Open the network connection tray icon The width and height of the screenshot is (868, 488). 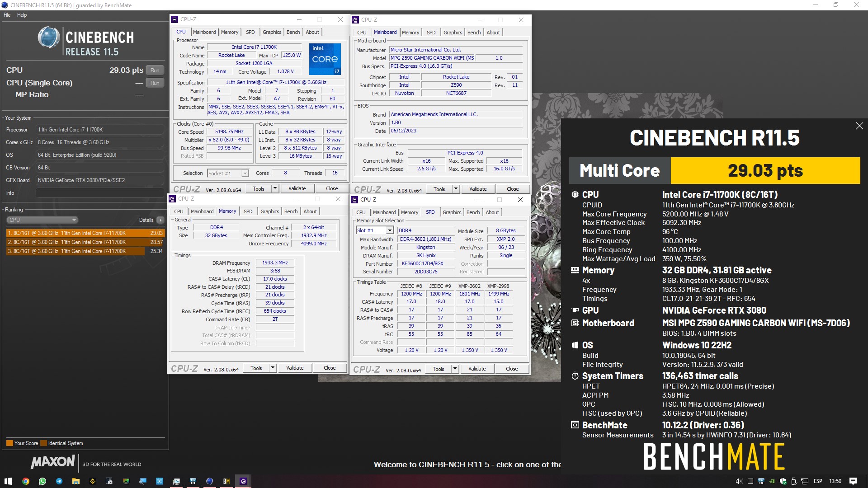tap(805, 482)
